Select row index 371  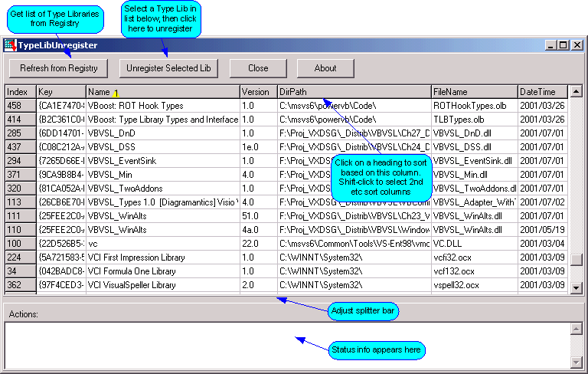(x=21, y=175)
